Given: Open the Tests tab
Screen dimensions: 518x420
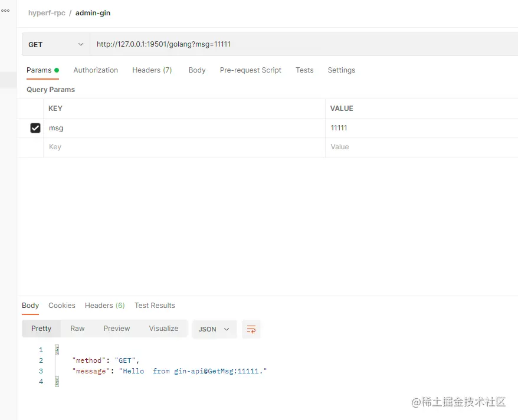Looking at the screenshot, I should coord(304,70).
